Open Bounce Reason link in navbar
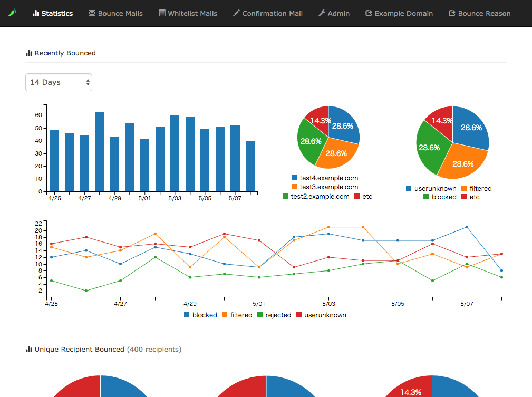This screenshot has width=532, height=397. 479,13
